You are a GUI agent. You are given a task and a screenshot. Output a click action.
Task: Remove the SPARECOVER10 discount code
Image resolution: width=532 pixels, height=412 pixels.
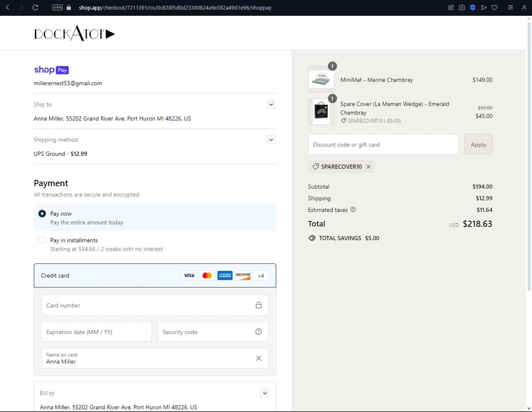(x=368, y=167)
